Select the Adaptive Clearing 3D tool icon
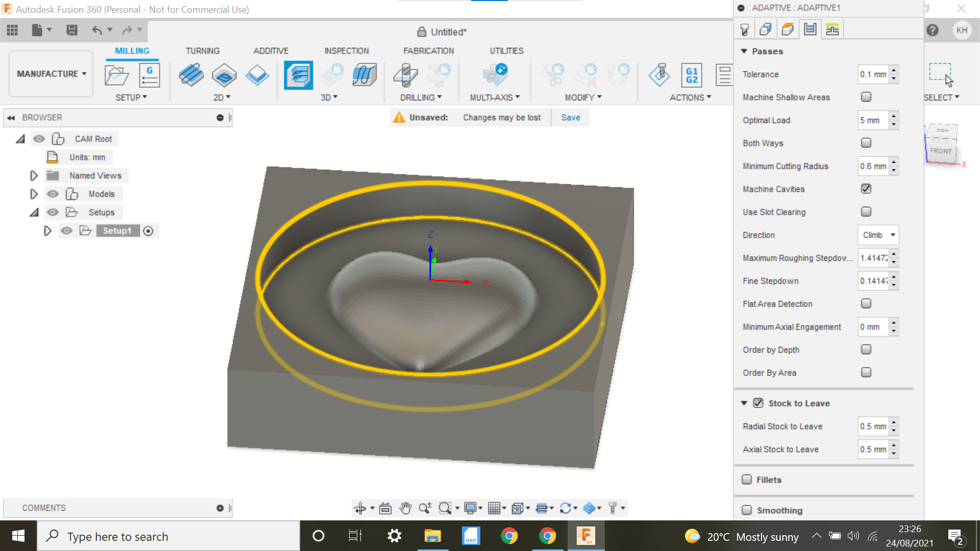The image size is (980, 551). [299, 76]
